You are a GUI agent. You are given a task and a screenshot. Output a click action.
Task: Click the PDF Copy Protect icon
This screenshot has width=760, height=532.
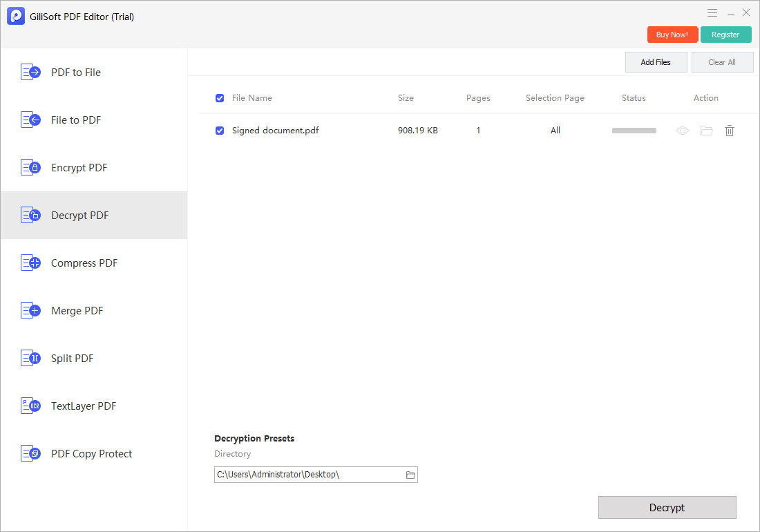(x=30, y=454)
